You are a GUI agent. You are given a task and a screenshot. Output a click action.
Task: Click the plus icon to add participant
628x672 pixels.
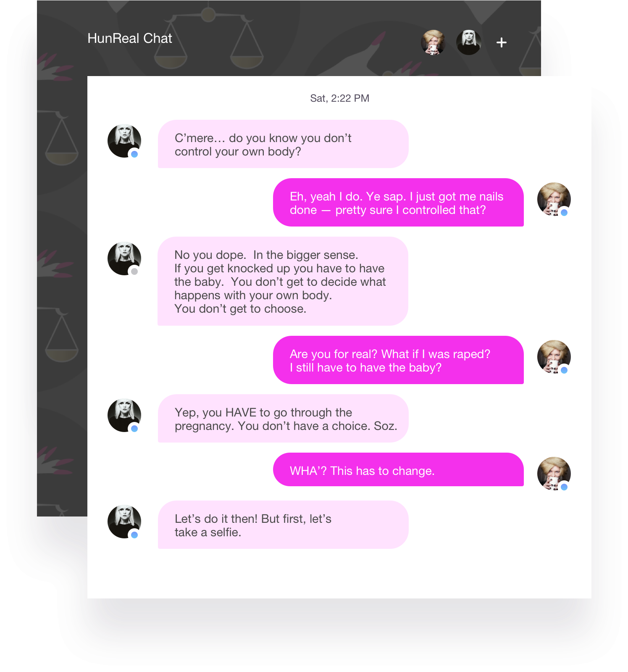point(501,42)
